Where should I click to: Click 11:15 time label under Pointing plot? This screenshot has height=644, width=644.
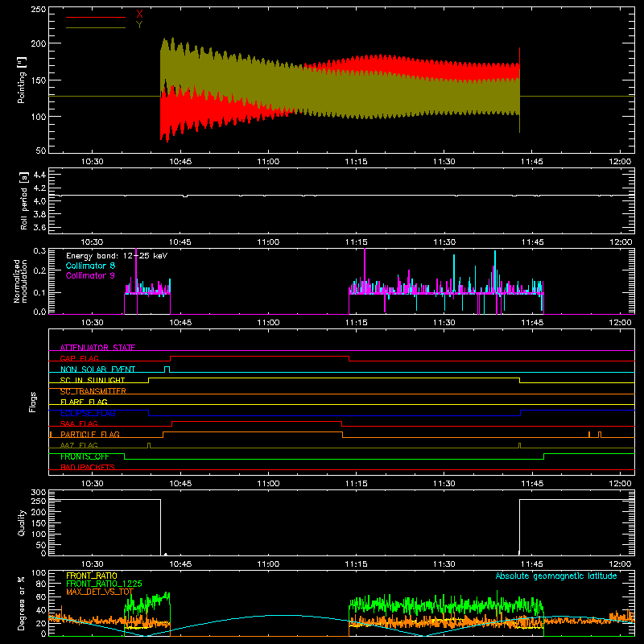pyautogui.click(x=356, y=162)
